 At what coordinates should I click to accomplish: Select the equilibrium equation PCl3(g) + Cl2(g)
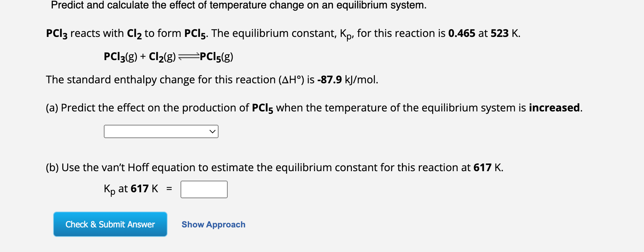coord(139,56)
